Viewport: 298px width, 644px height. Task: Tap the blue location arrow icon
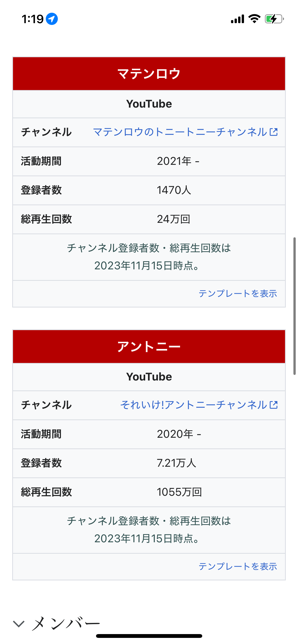coord(52,19)
